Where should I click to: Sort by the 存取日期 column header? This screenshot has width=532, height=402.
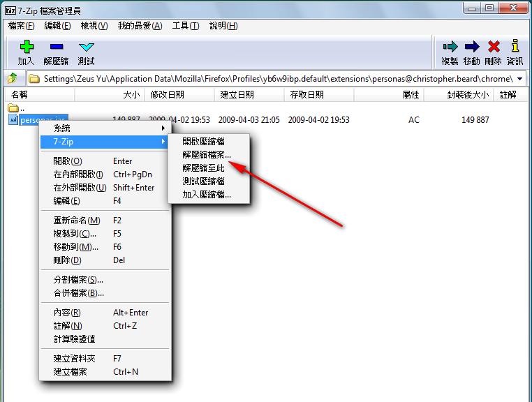pos(319,95)
